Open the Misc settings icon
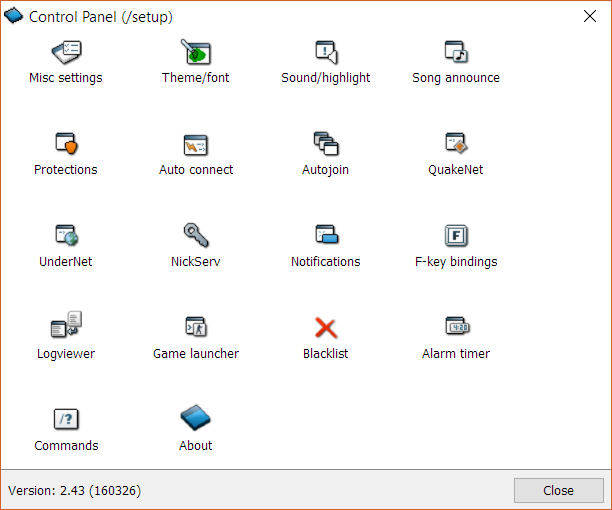612x510 pixels. point(66,52)
